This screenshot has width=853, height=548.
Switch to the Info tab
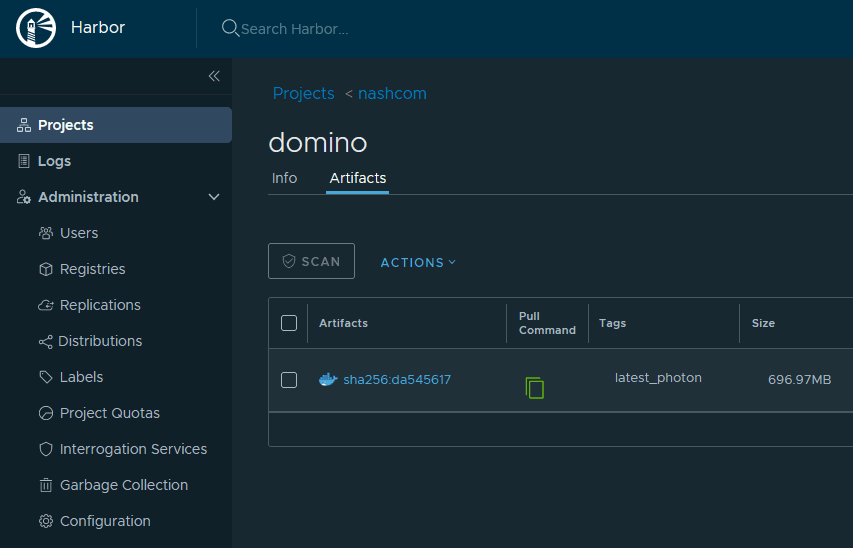[285, 178]
